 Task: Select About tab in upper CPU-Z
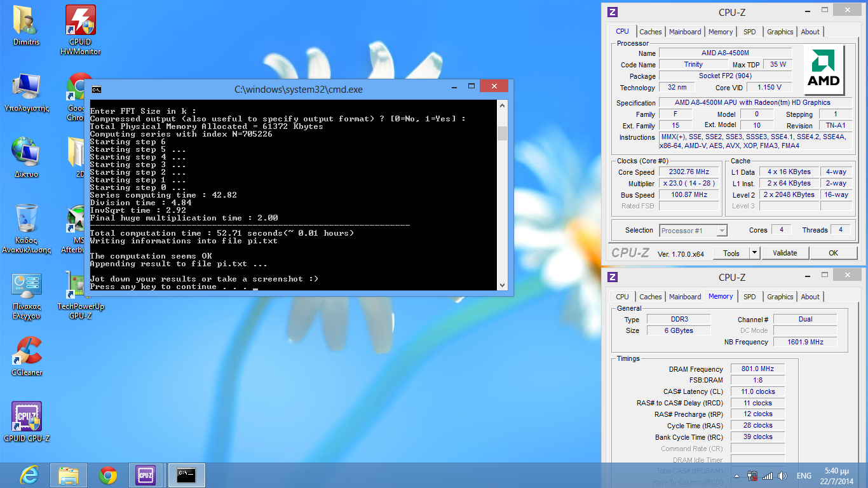[810, 32]
